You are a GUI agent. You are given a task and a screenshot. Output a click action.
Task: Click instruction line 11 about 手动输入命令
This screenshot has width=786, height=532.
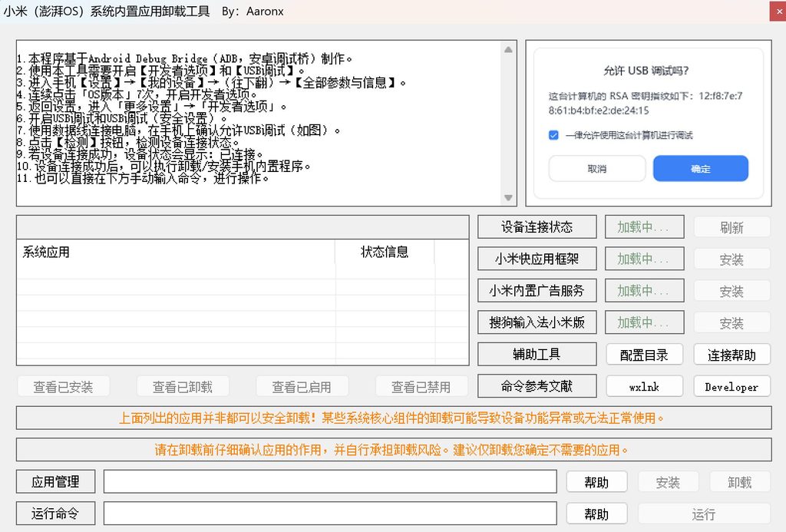[x=143, y=178]
